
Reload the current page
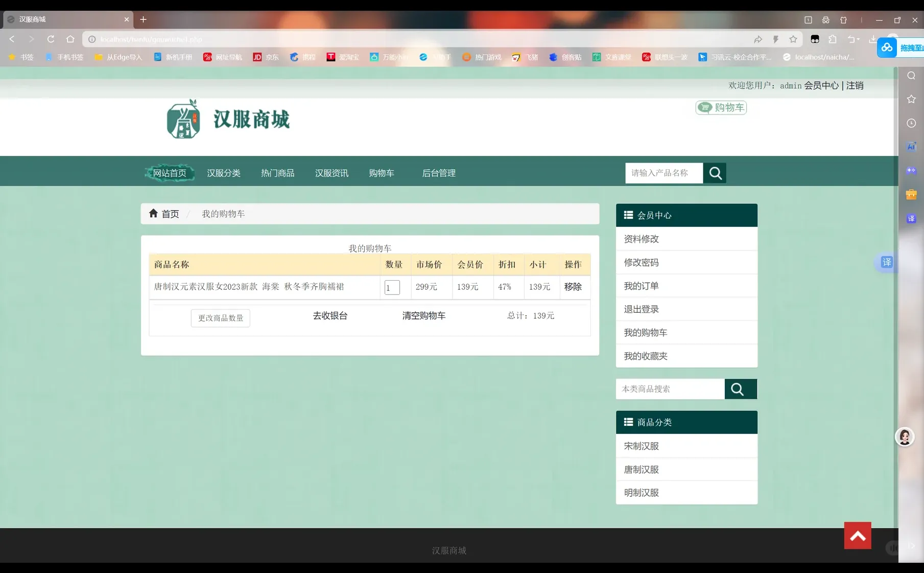51,39
